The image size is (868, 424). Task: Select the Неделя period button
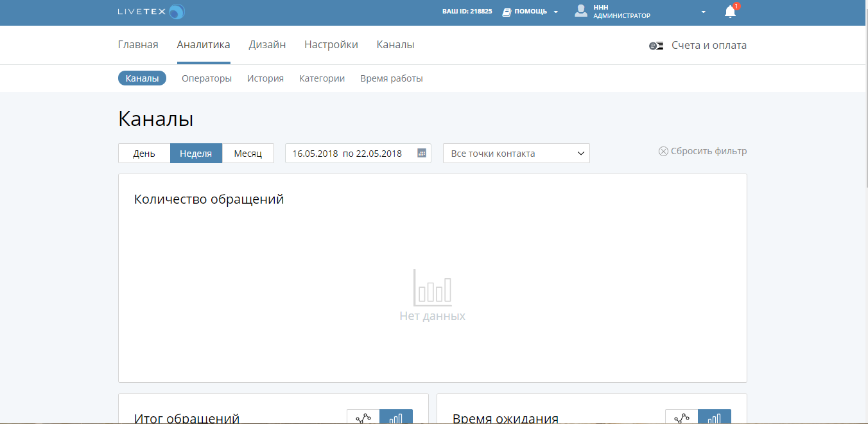196,153
